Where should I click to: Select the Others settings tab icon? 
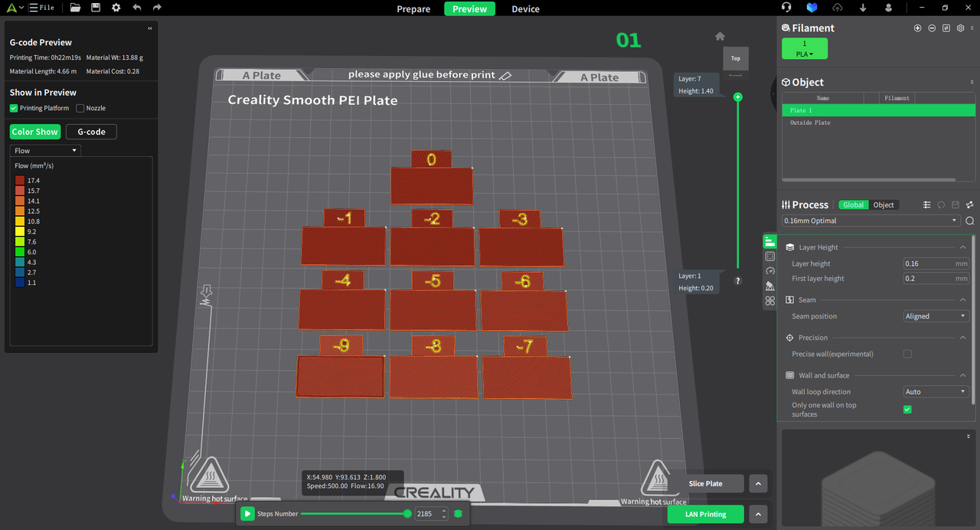click(769, 301)
